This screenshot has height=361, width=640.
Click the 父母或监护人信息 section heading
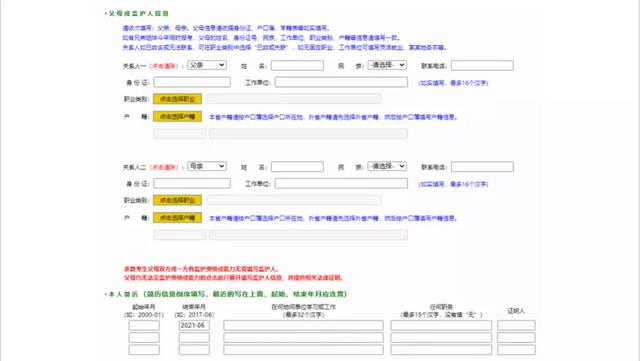click(x=138, y=13)
